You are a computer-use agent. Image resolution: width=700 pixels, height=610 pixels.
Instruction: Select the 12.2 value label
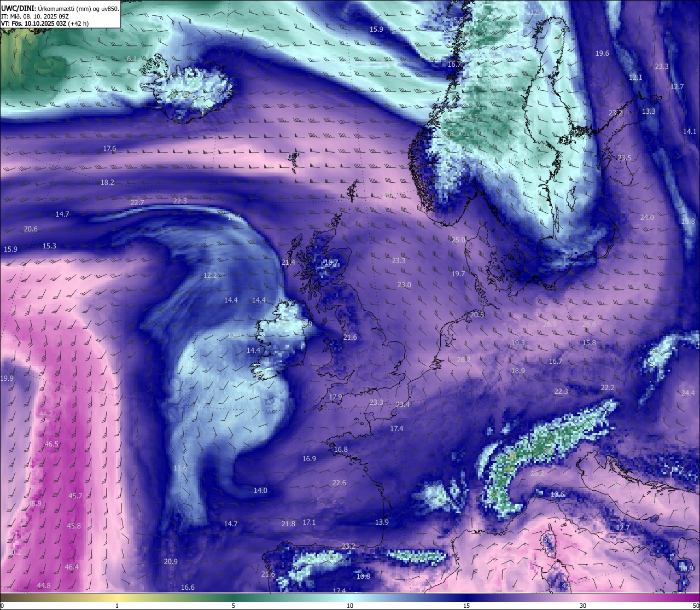210,275
